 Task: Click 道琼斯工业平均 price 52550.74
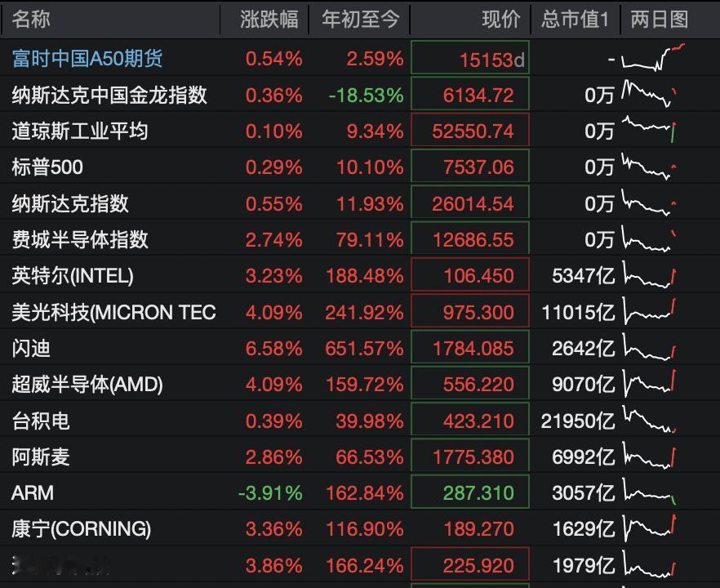click(473, 131)
